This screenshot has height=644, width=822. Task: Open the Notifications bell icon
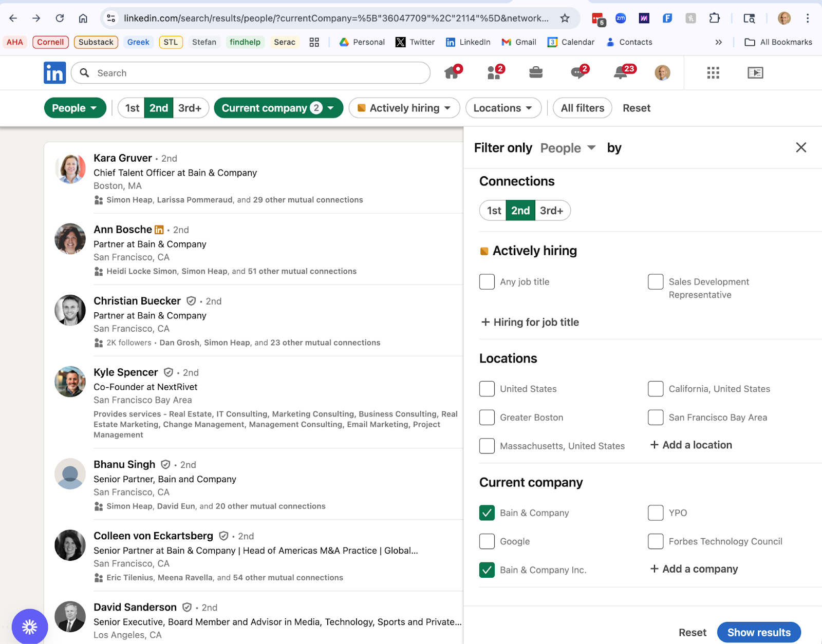tap(621, 72)
